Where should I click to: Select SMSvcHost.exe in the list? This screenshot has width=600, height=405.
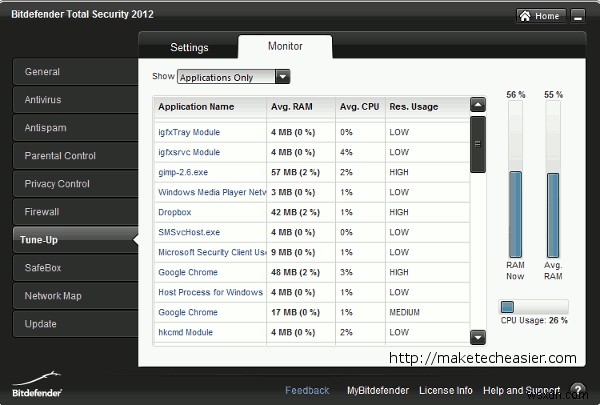pos(312,232)
